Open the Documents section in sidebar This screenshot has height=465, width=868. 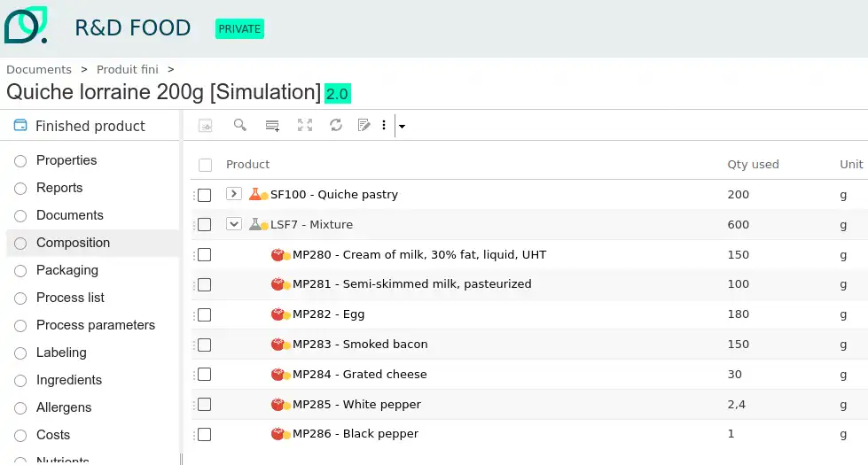coord(70,215)
